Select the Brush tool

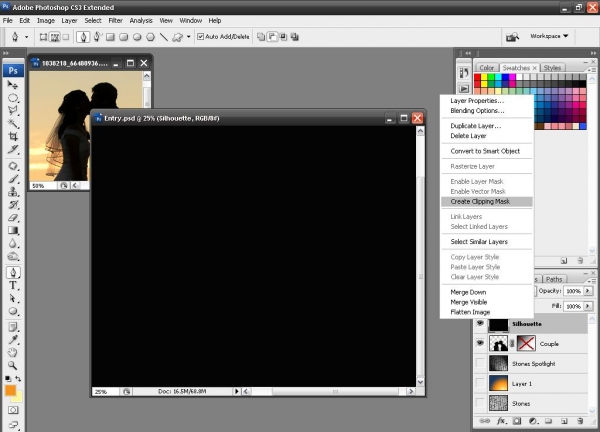[13, 179]
